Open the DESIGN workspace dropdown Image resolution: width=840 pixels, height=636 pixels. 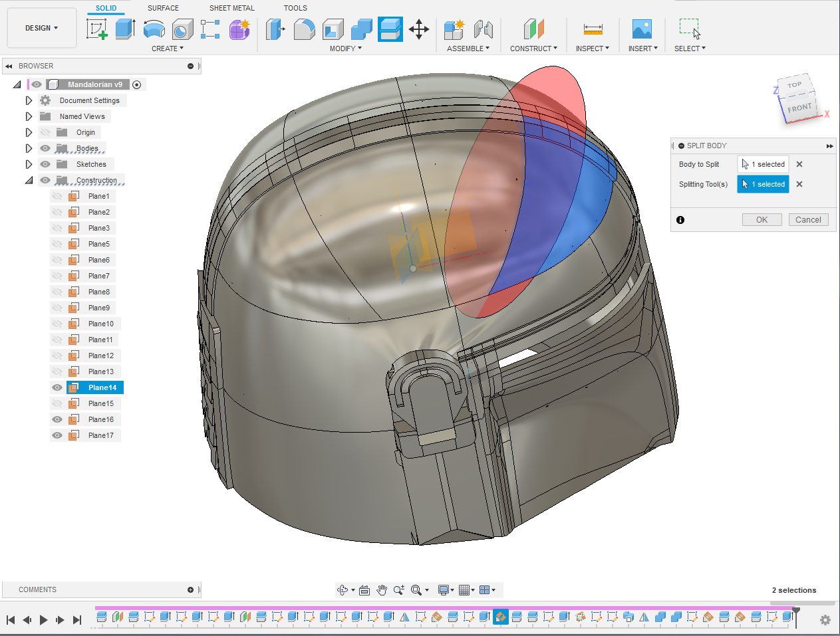coord(41,28)
